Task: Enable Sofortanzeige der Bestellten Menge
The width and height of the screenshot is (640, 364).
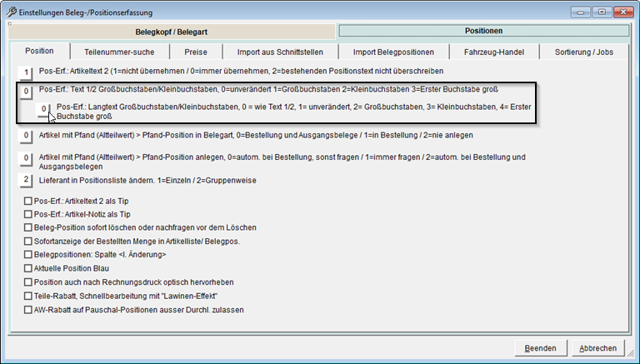Action: [27, 242]
